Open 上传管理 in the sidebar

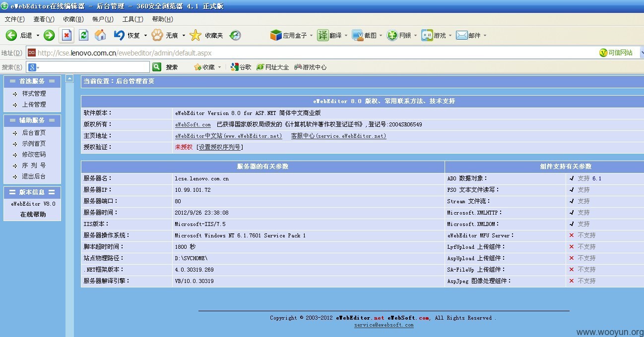click(34, 104)
